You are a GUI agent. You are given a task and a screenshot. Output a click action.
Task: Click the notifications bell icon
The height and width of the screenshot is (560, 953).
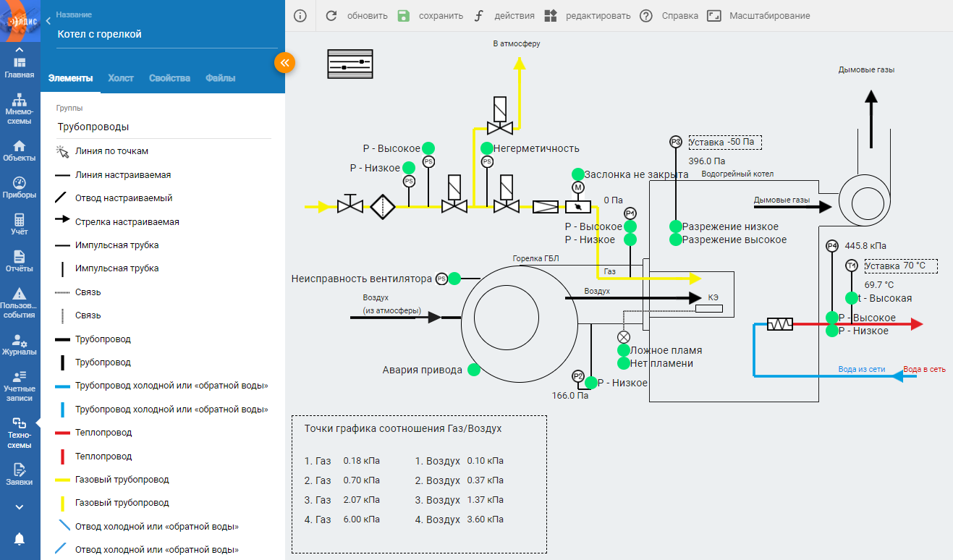[20, 538]
